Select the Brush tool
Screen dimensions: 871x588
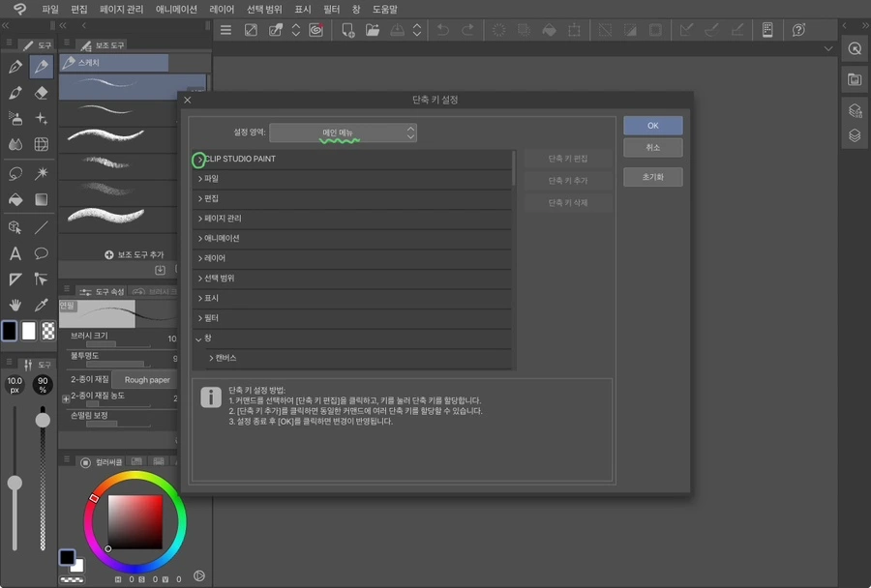(x=15, y=93)
